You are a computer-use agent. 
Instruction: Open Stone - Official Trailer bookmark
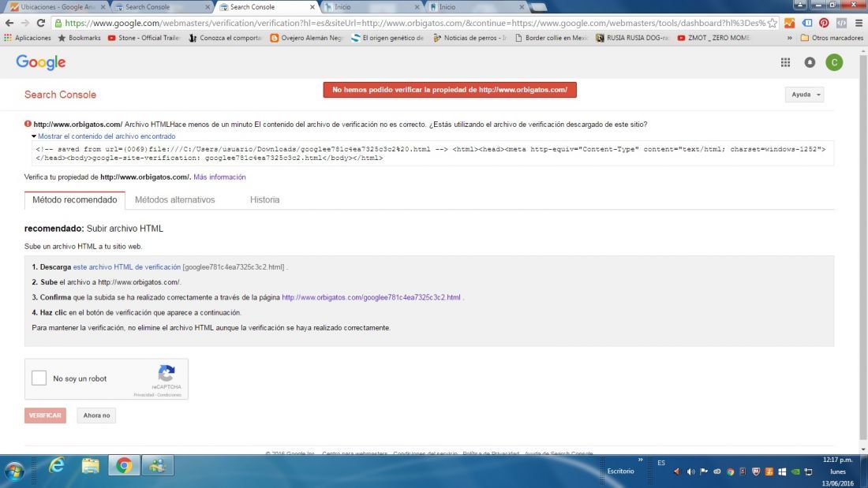[144, 38]
